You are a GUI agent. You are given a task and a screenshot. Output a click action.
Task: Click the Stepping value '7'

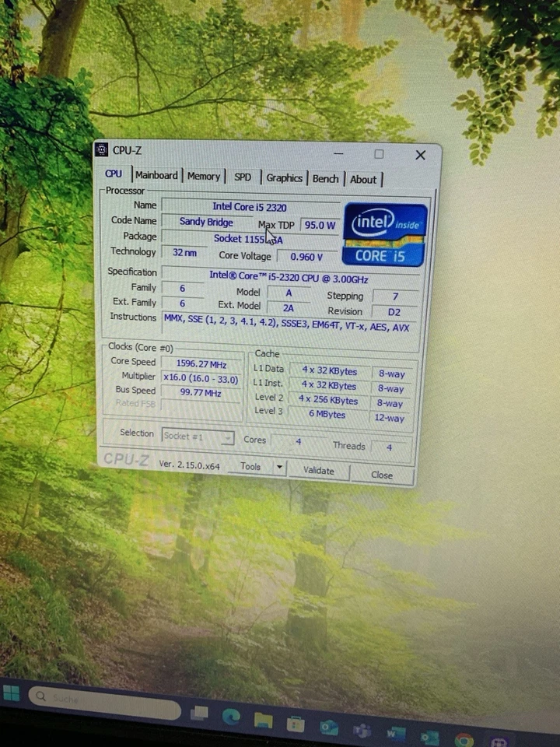pos(395,296)
